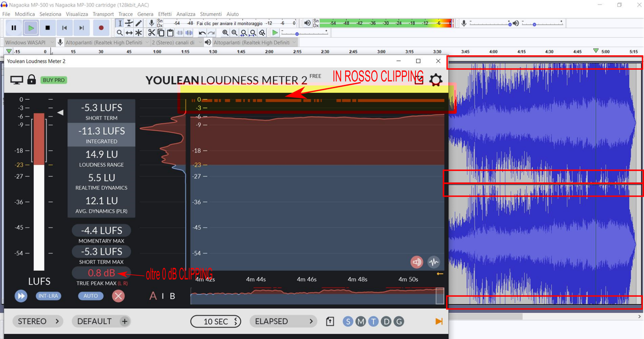Fit project to width zoom icon
644x339 pixels.
point(253,33)
